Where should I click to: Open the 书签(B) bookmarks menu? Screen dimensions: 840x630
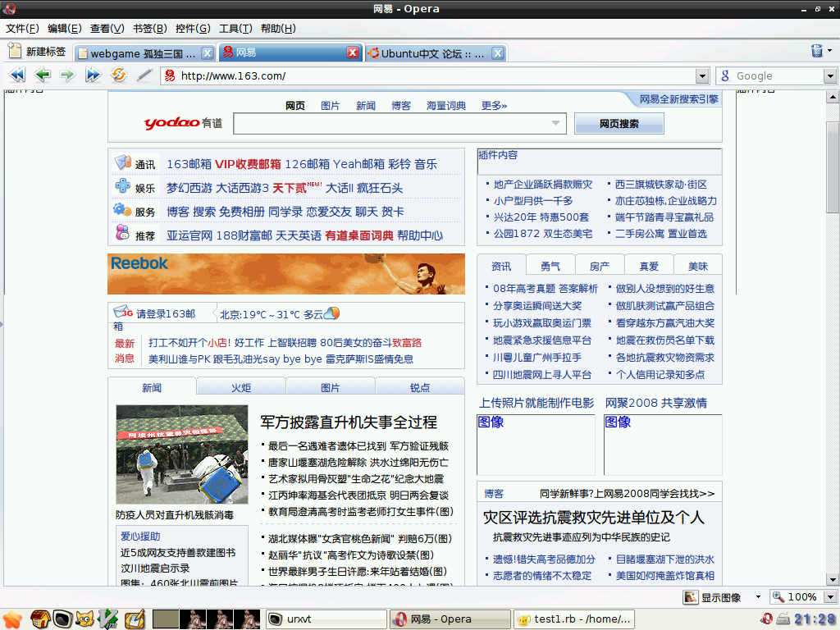pos(150,29)
